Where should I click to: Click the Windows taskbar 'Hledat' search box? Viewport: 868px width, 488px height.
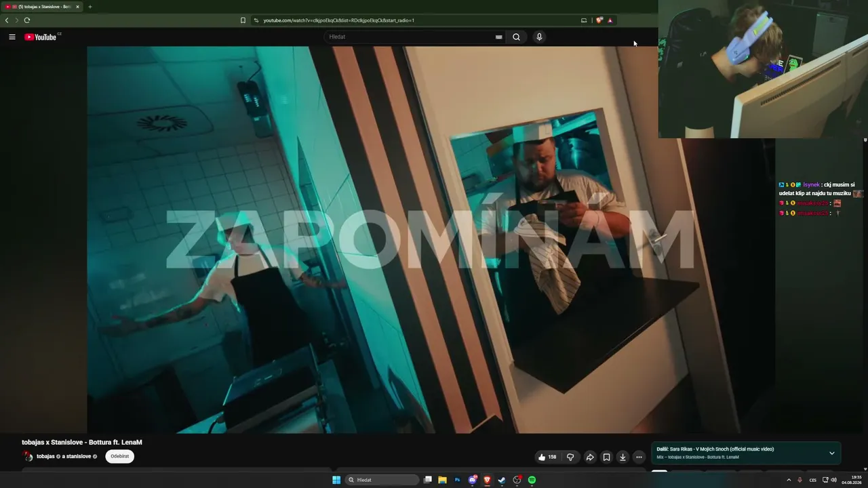point(382,480)
